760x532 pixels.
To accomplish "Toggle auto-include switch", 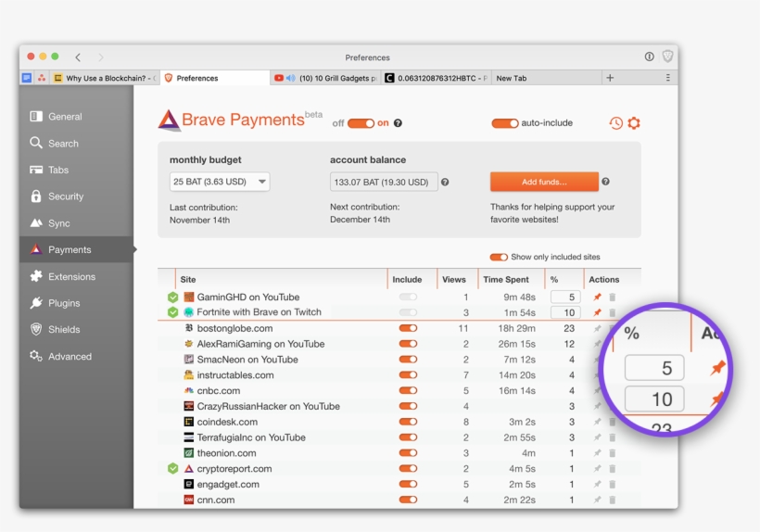I will [505, 123].
